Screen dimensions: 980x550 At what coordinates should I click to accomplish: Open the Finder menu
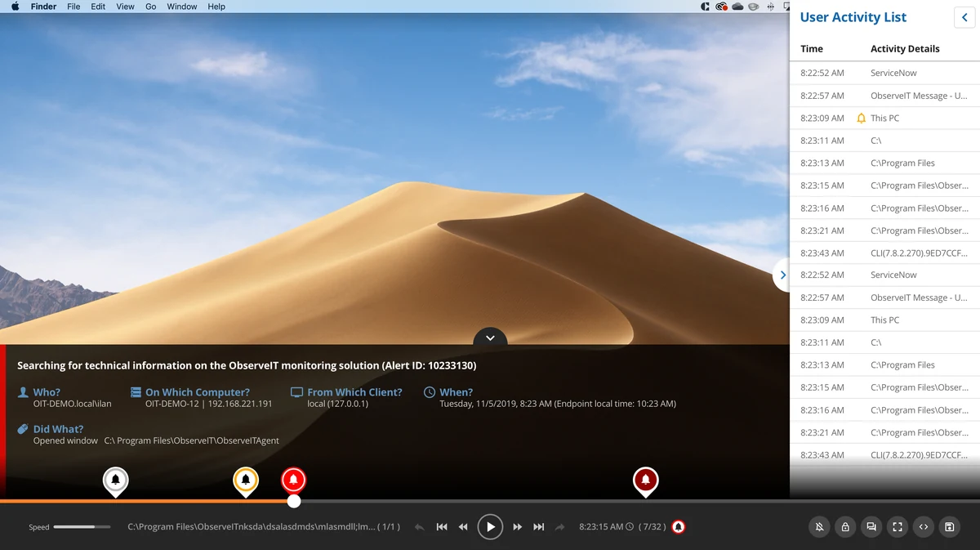(43, 7)
